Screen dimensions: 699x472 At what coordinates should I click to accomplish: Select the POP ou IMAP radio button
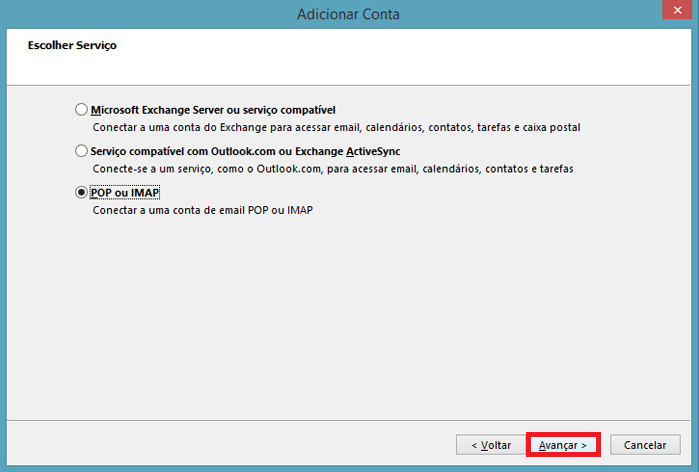81,193
